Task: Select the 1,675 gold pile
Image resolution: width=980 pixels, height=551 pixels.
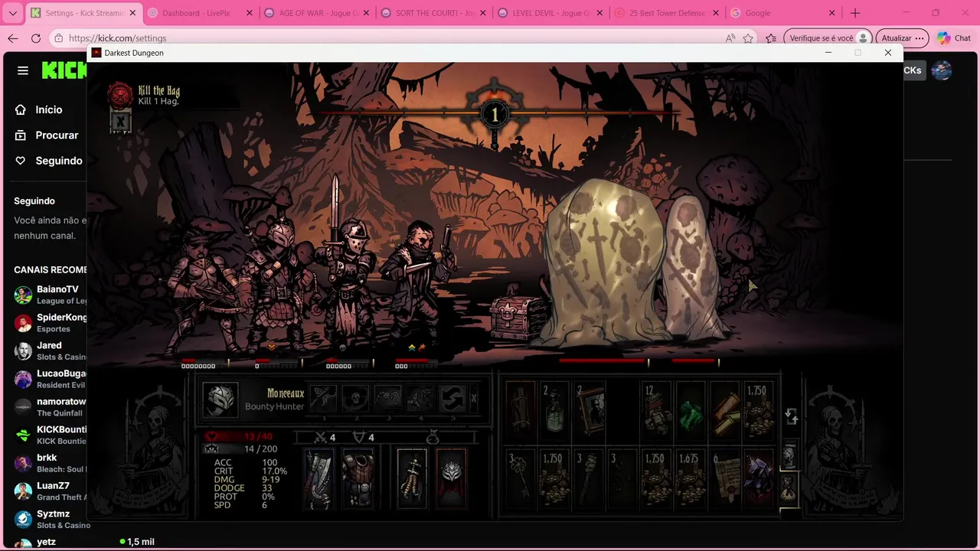Action: (x=691, y=480)
